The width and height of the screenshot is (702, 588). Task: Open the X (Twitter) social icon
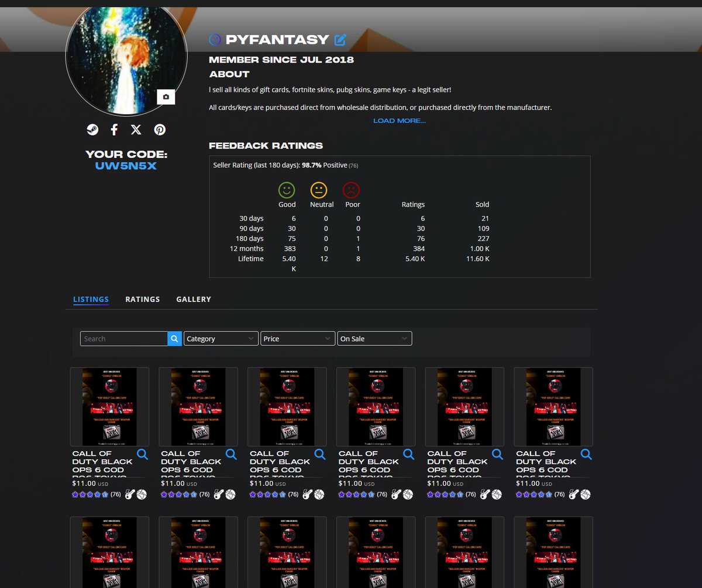pyautogui.click(x=136, y=130)
